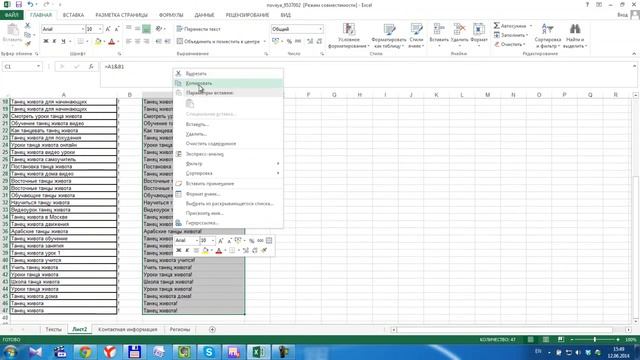Click Перенести текст (wrap text)

(198, 29)
